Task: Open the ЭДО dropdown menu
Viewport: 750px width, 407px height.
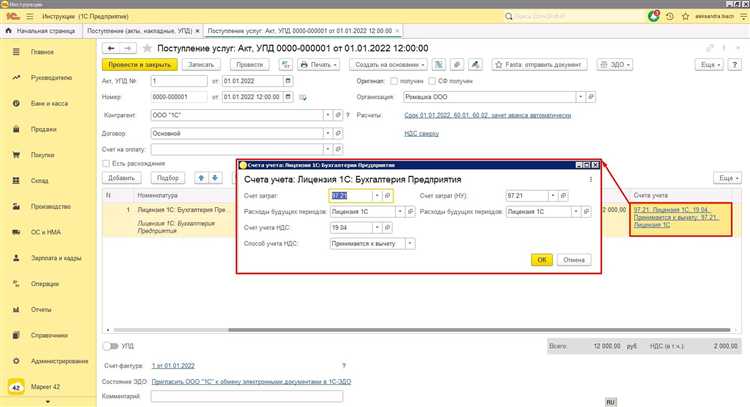Action: click(x=615, y=65)
